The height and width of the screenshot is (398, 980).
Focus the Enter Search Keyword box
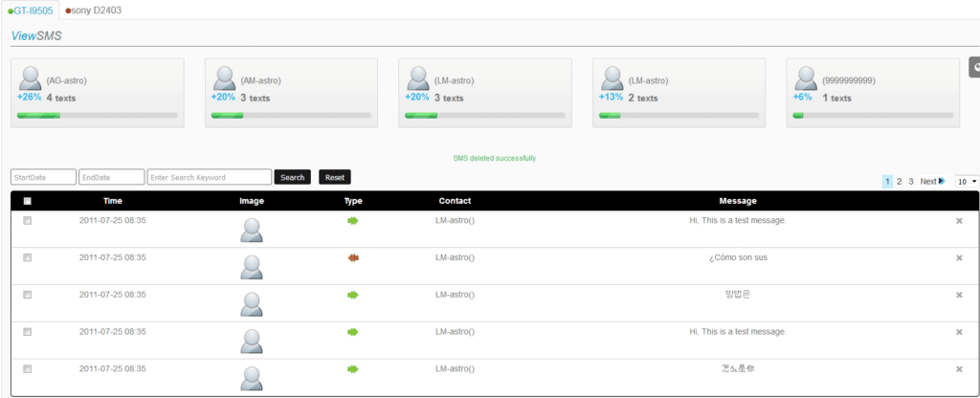pyautogui.click(x=210, y=177)
